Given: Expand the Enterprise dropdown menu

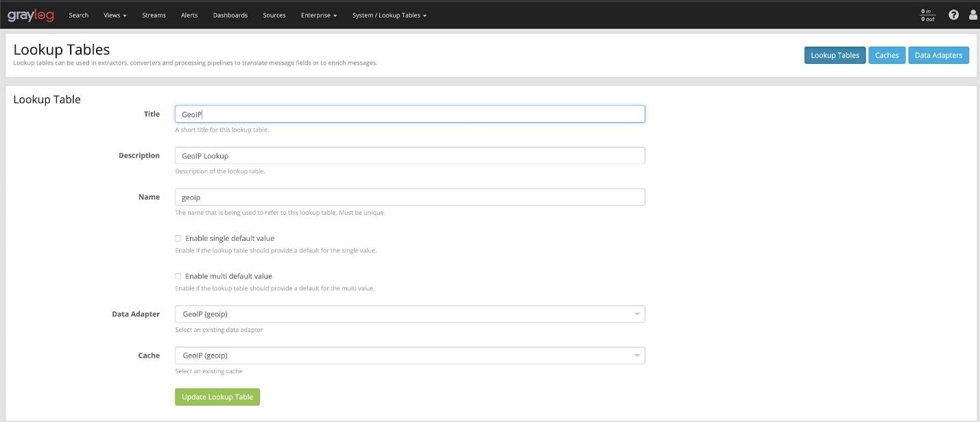Looking at the screenshot, I should (x=318, y=14).
